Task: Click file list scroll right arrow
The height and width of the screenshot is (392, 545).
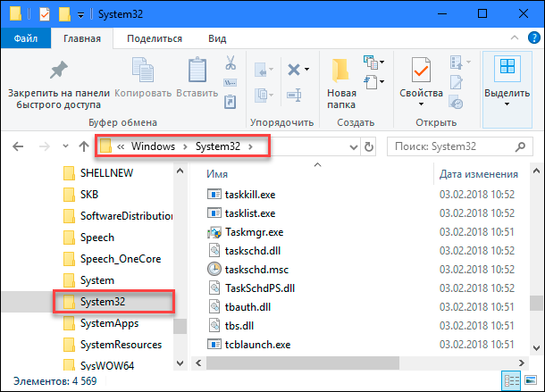Action: (x=522, y=363)
